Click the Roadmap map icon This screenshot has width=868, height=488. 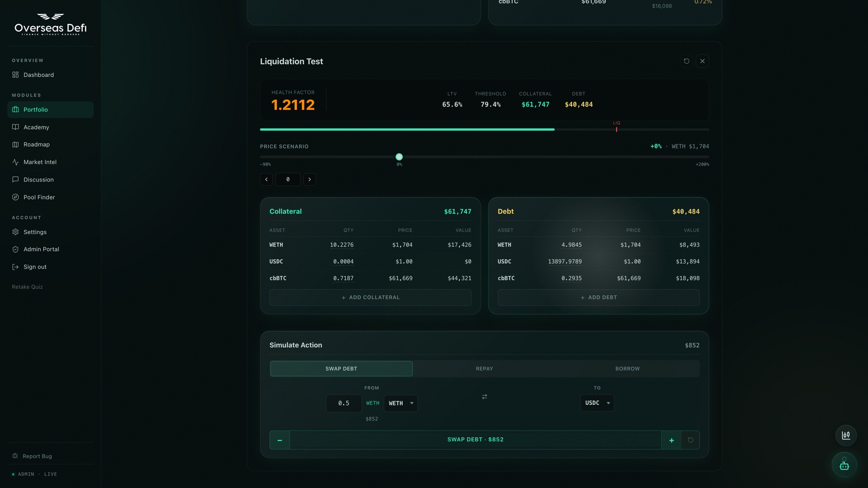[x=15, y=145]
